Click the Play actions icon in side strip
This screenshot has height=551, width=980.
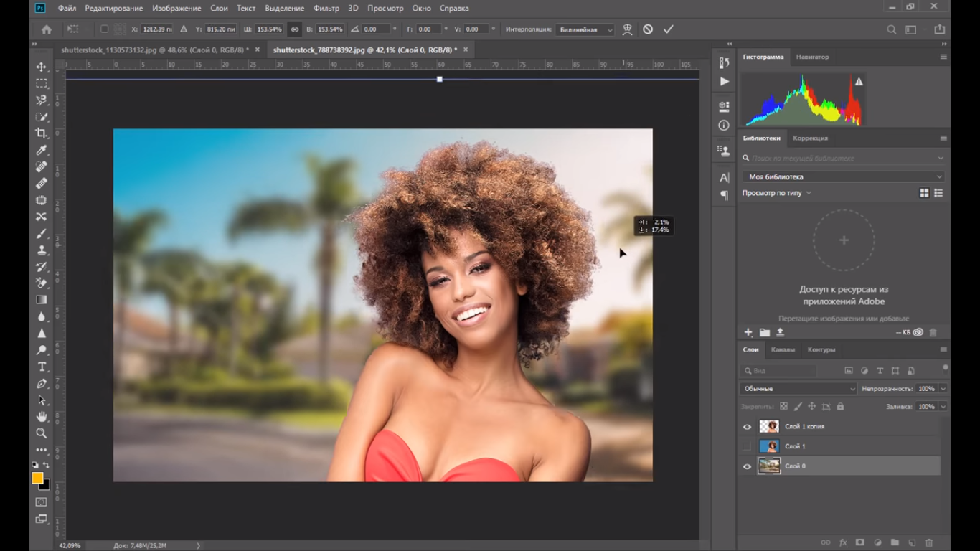[724, 82]
